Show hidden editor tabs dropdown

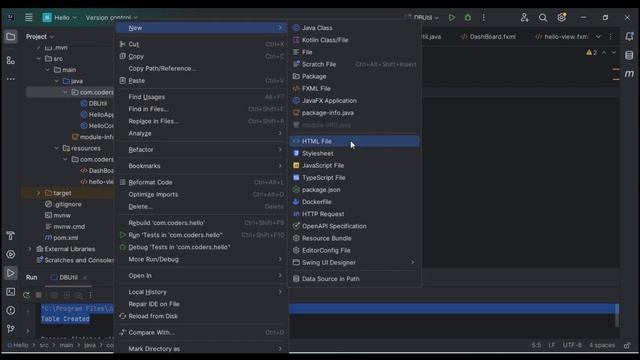pos(598,37)
